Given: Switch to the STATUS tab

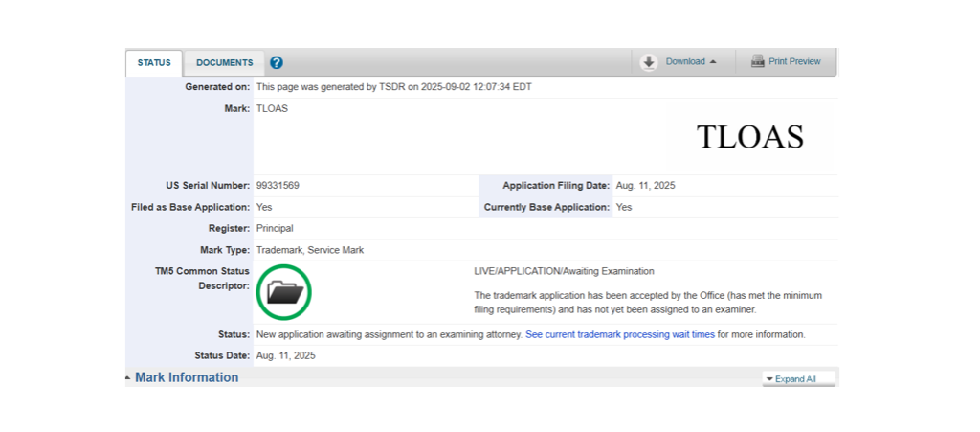Looking at the screenshot, I should click(154, 63).
